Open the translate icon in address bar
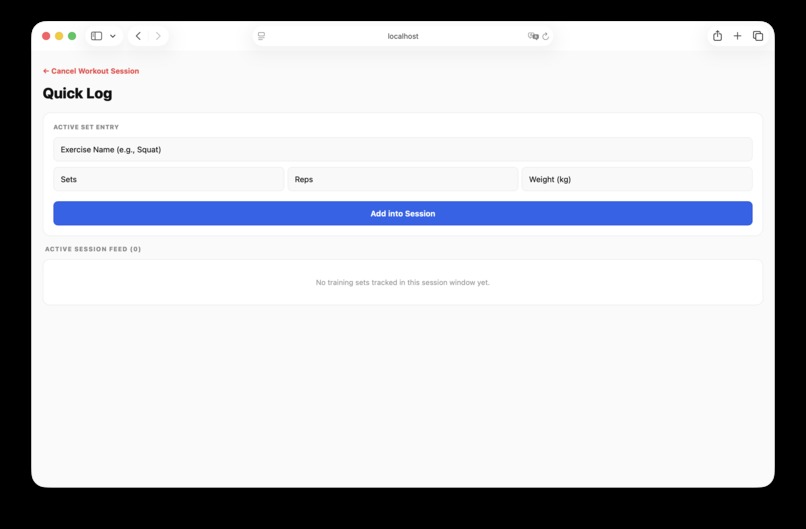806x529 pixels. 533,36
